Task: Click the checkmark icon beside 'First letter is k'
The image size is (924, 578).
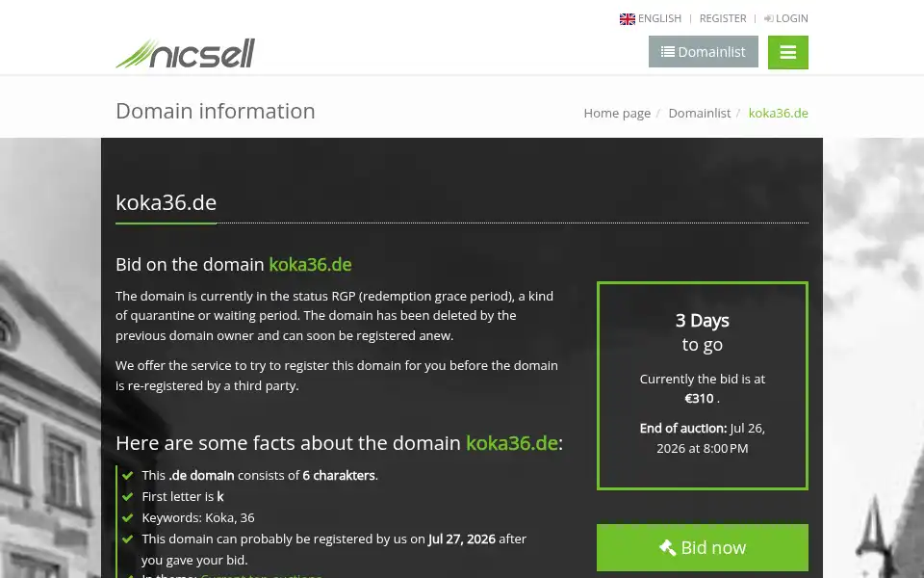Action: 127,497
